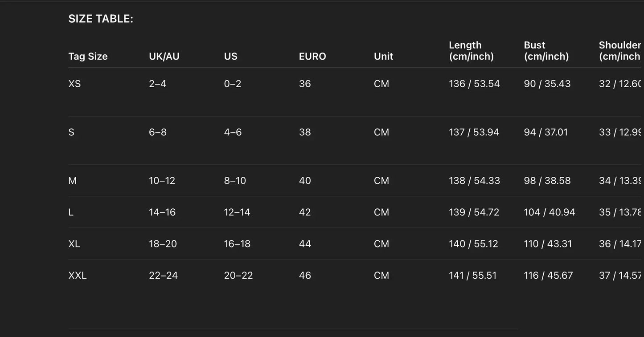Click the US size value 12–14
This screenshot has width=644, height=337.
pos(237,212)
